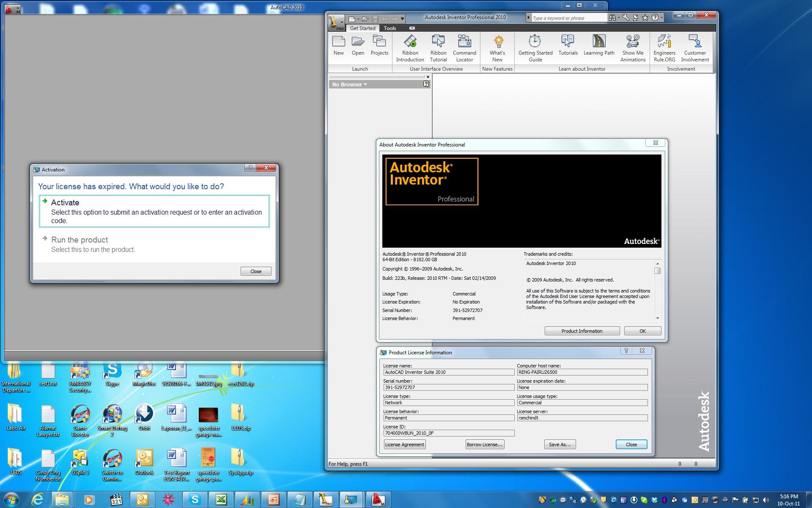The width and height of the screenshot is (812, 508).
Task: Click the Serial number field in license dialog
Action: pyautogui.click(x=449, y=387)
